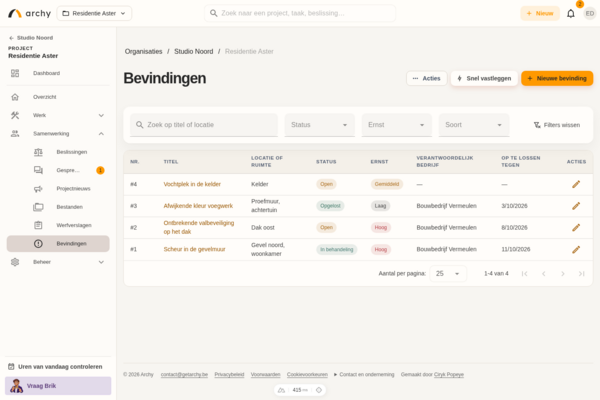This screenshot has width=600, height=400.
Task: Open Cookievoorkeuren footer link
Action: pyautogui.click(x=307, y=374)
